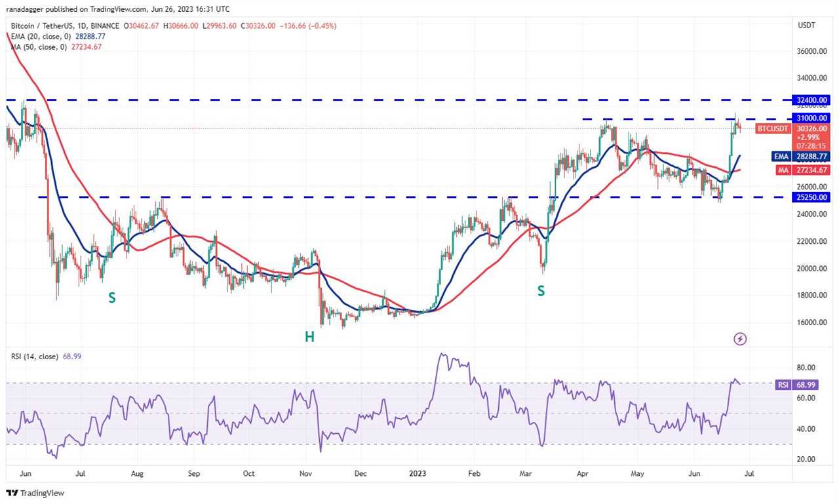Select the 32400.00 price level label

tap(812, 100)
